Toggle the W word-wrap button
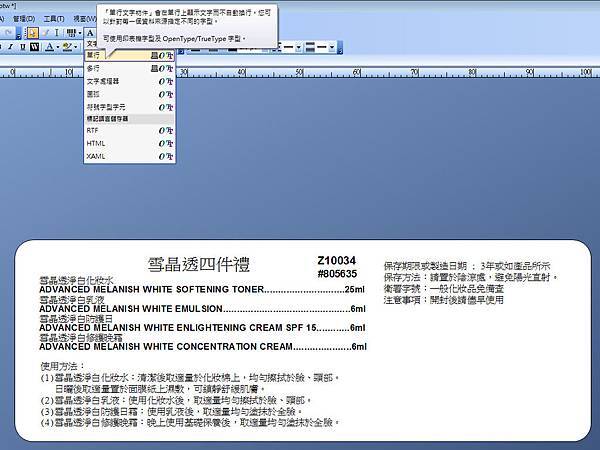 [34, 47]
